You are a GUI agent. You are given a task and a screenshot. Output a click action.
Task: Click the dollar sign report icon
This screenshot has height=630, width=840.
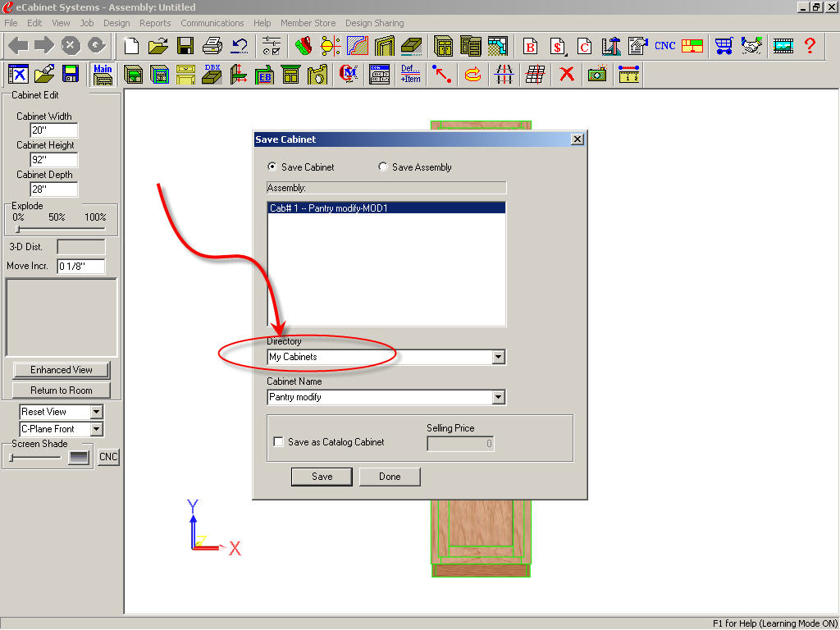(x=558, y=46)
